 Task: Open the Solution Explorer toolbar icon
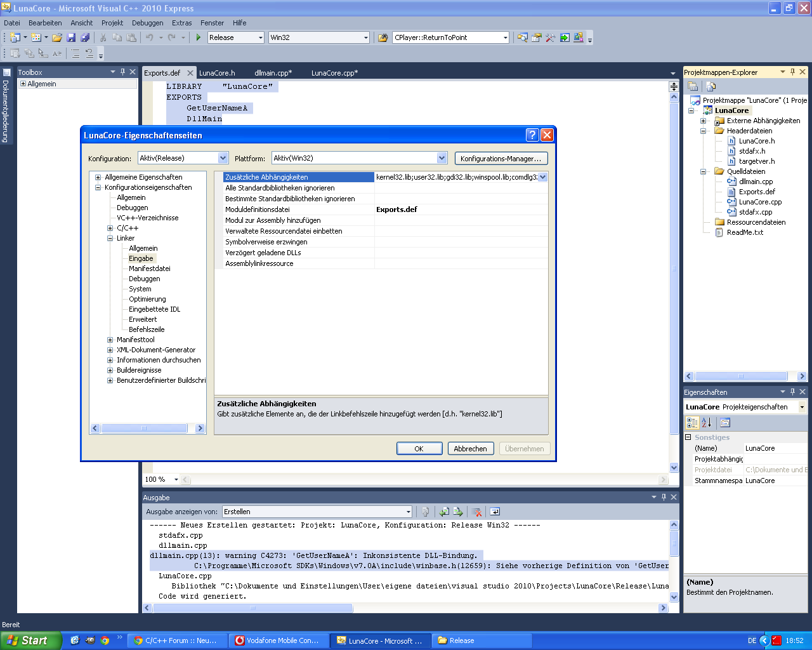pos(522,37)
